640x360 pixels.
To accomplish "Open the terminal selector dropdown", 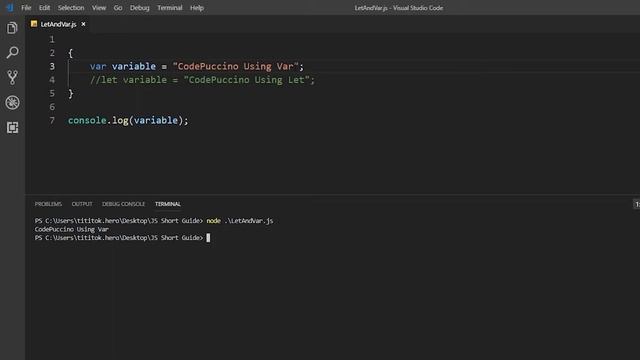I will coord(637,204).
